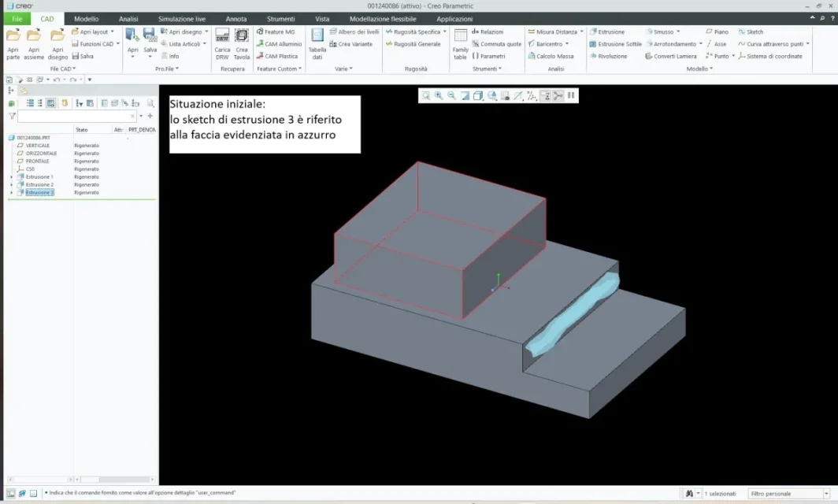Switch to the Analisi tab
838x504 pixels.
128,19
